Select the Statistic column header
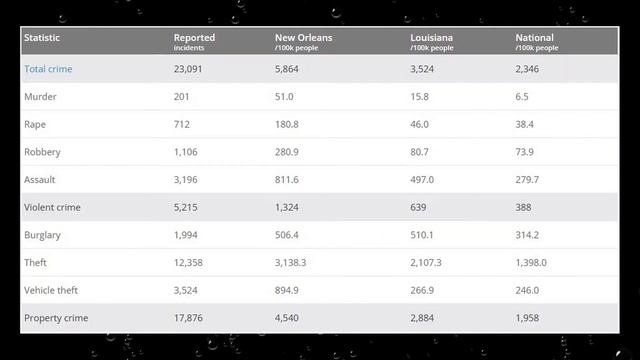The height and width of the screenshot is (360, 640). tap(42, 38)
